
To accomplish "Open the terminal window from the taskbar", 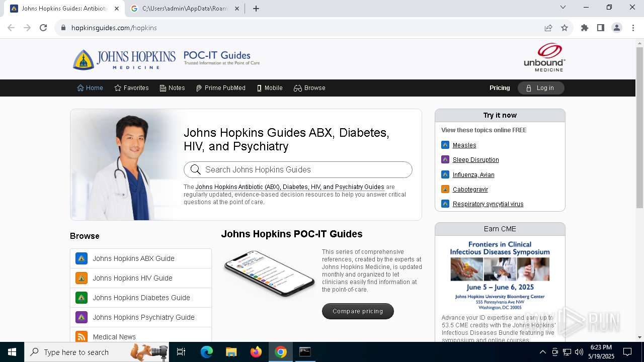I will click(x=305, y=352).
